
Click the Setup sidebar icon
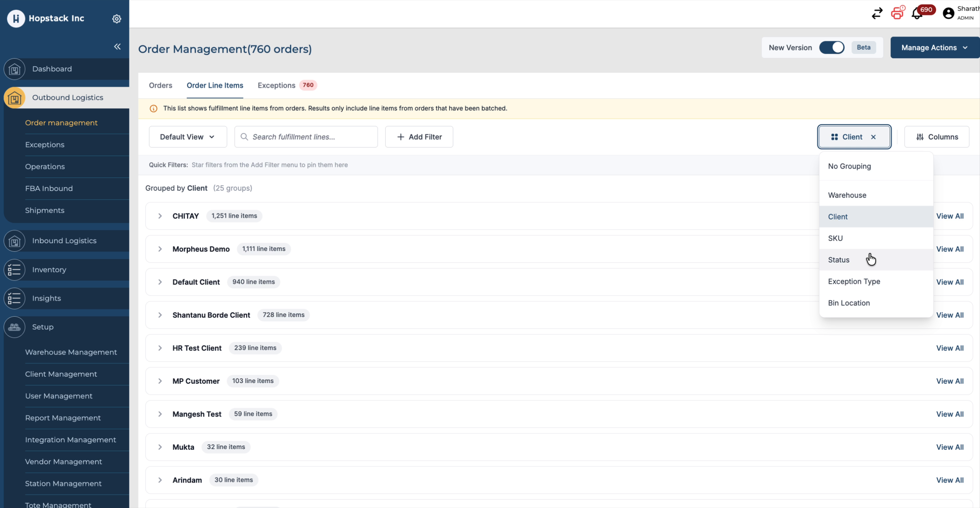14,327
